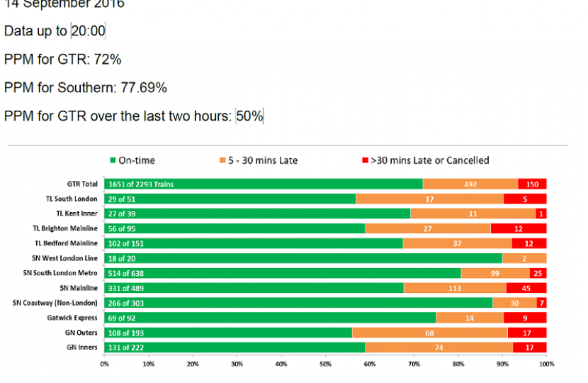Screen dimensions: 588x383
Task: Click the SN South London Metro orange segment 99
Action: tap(494, 273)
